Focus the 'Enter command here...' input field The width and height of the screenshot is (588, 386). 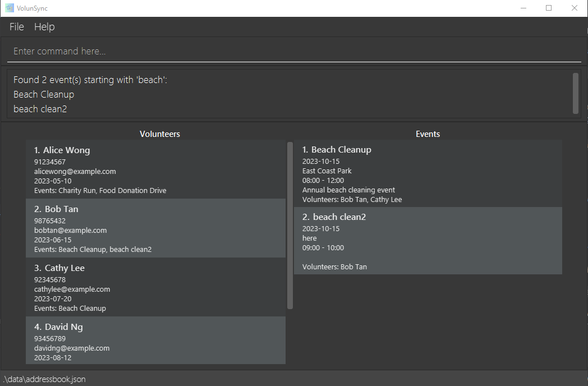pos(294,51)
